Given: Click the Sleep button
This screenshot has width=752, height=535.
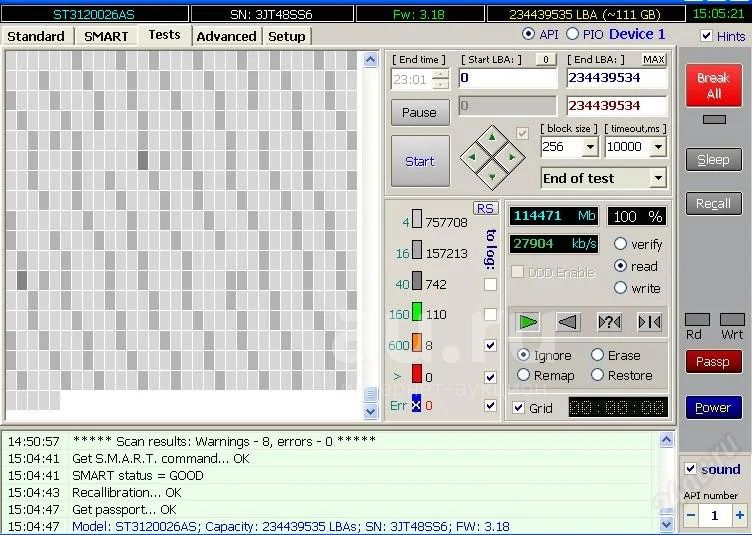Looking at the screenshot, I should point(714,160).
